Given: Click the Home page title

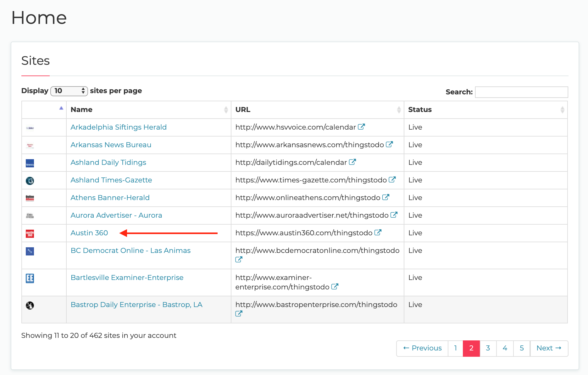Looking at the screenshot, I should click(39, 18).
